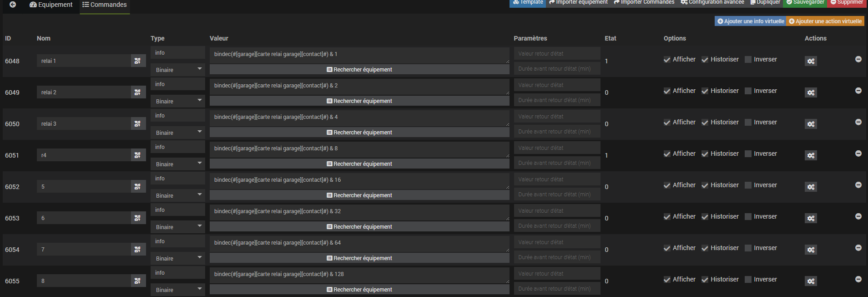Viewport: 868px width, 297px height.
Task: Remove command 6055 with minus icon
Action: pos(858,279)
